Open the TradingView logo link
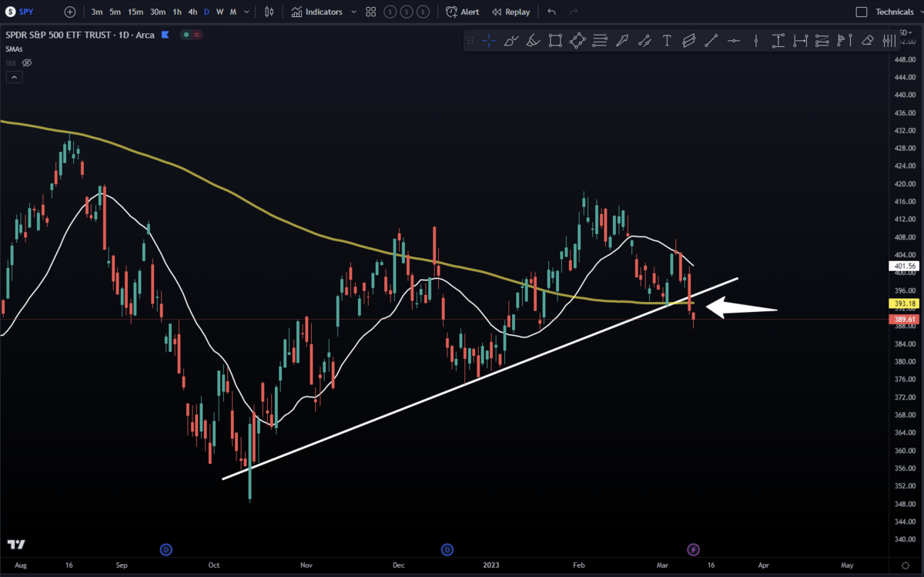Viewport: 924px width, 577px height. coord(18,544)
